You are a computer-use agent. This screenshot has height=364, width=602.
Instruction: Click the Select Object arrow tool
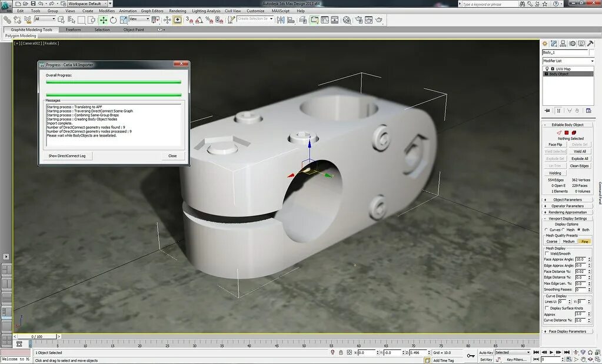(x=61, y=20)
